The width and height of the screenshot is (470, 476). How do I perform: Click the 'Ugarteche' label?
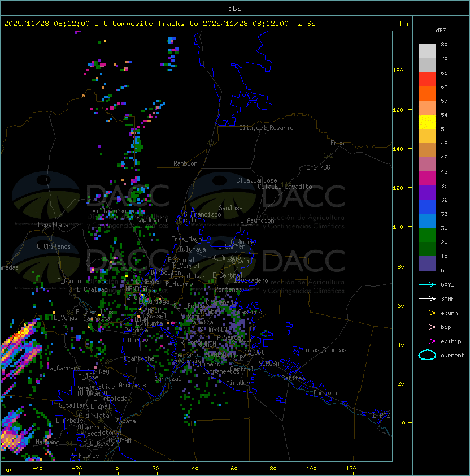(x=140, y=358)
